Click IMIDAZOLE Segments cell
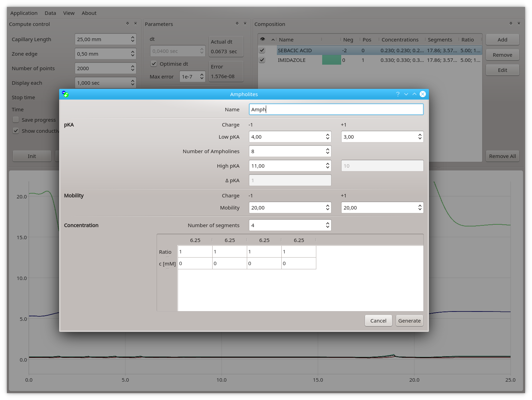The image size is (532, 400). [442, 60]
